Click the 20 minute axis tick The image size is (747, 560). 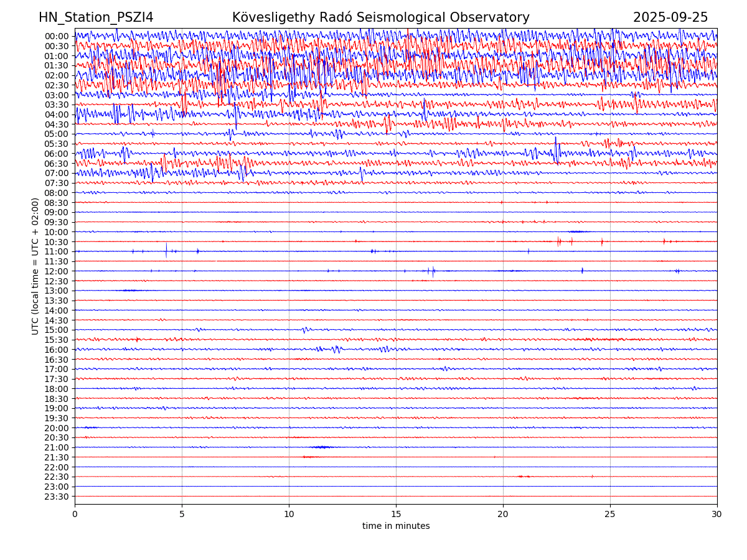point(503,515)
